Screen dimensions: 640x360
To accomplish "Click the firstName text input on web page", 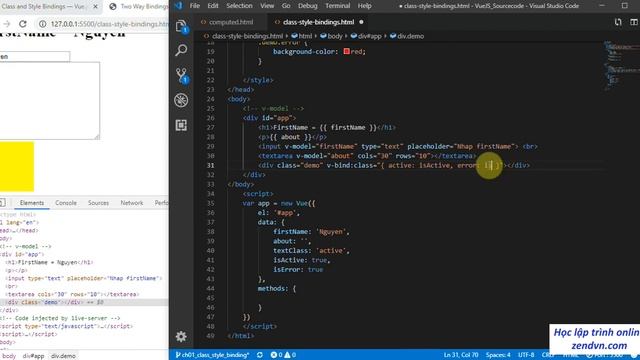I will [x=35, y=56].
